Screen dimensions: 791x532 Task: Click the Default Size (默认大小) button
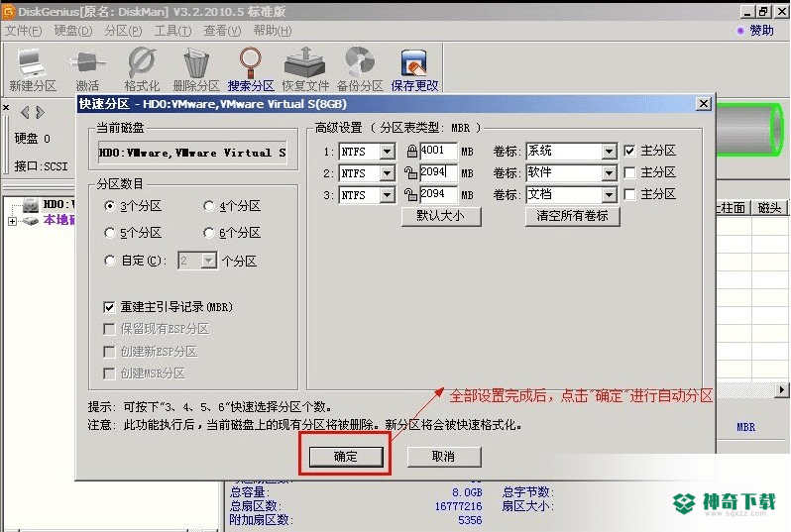(440, 216)
